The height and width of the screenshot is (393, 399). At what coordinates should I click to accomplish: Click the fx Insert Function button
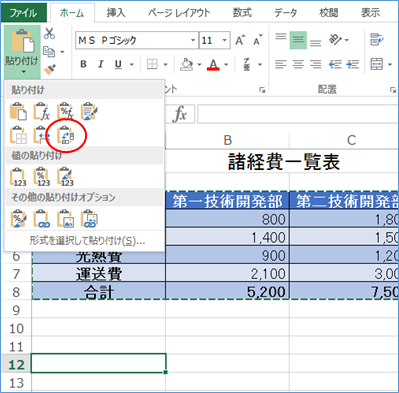[x=180, y=114]
